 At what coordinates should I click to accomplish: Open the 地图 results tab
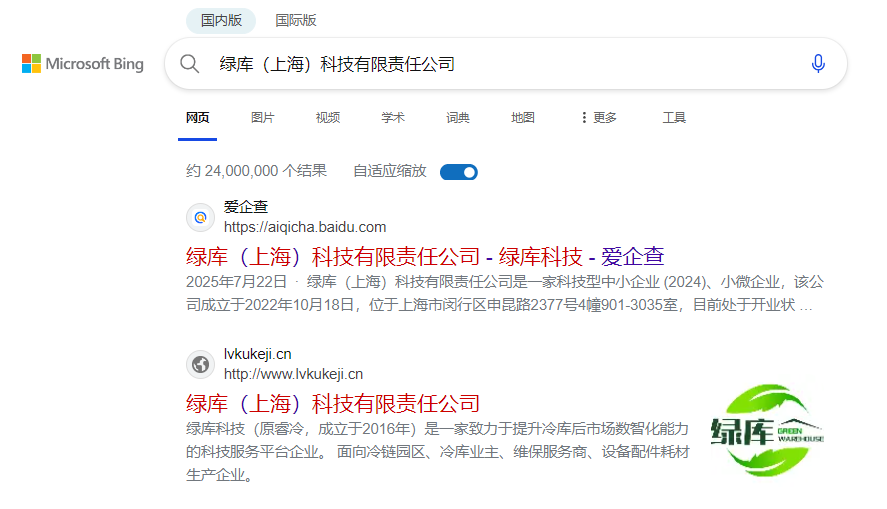[x=523, y=118]
